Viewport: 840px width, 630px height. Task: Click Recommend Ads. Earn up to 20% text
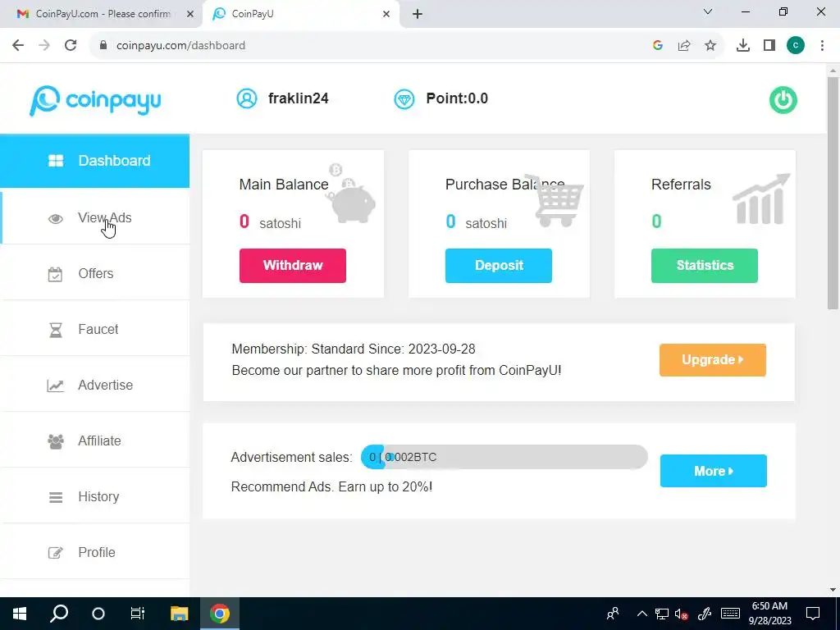point(331,487)
